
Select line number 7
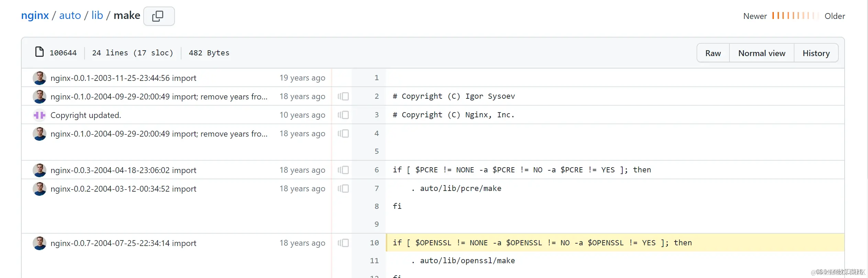[377, 189]
